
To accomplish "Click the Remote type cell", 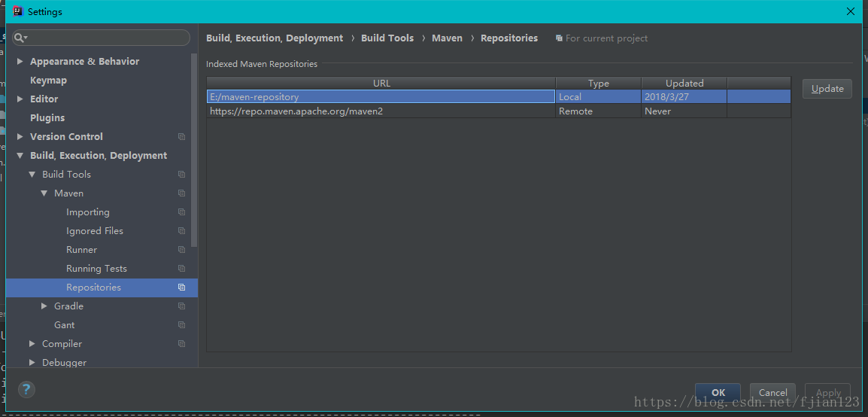I will point(599,111).
